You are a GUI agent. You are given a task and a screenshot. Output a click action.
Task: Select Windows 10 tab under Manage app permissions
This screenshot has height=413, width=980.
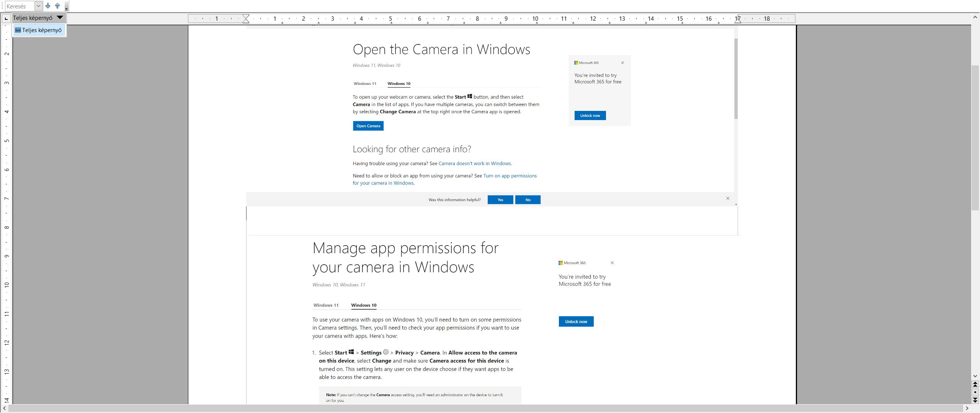pyautogui.click(x=364, y=305)
